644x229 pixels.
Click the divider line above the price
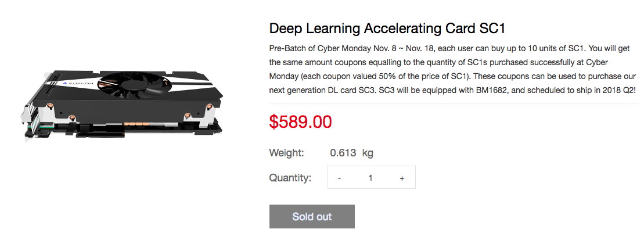point(454,103)
